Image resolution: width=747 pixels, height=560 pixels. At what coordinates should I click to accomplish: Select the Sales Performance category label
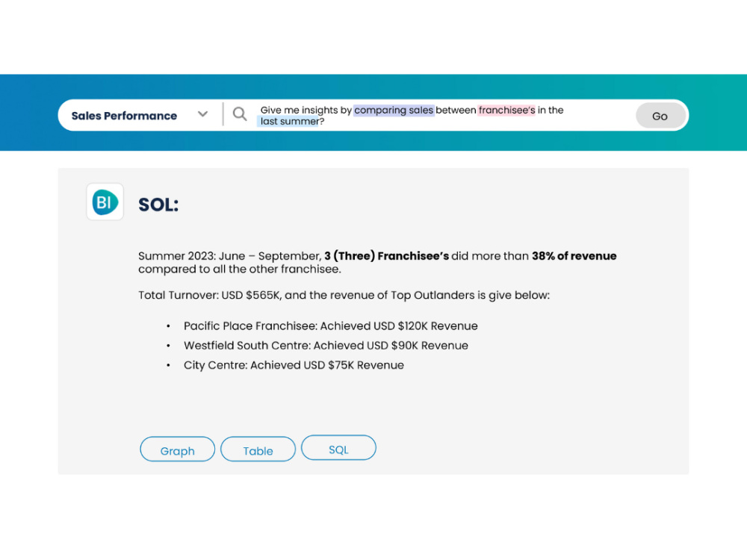124,116
